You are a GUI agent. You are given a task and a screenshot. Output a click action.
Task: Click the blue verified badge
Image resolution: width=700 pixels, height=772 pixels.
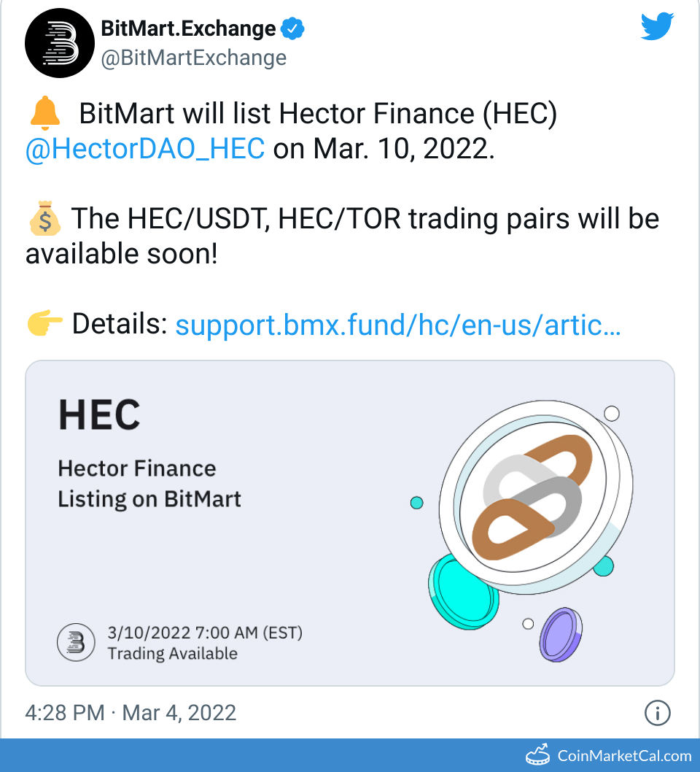pos(293,28)
